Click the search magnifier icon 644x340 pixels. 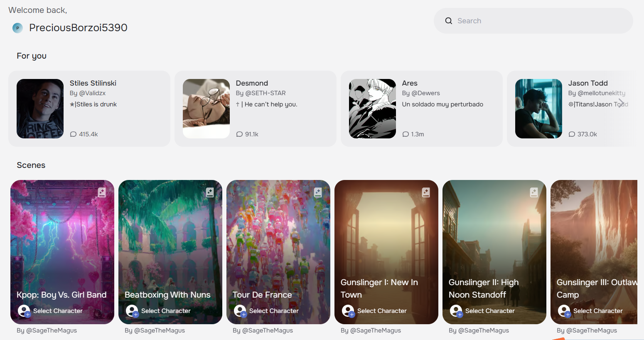(x=449, y=21)
